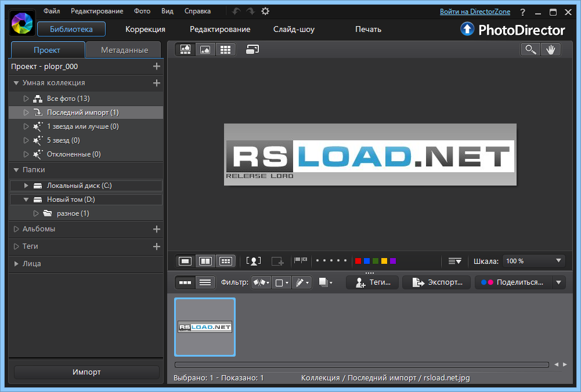Click the face detection icon
This screenshot has width=581, height=392.
click(254, 261)
